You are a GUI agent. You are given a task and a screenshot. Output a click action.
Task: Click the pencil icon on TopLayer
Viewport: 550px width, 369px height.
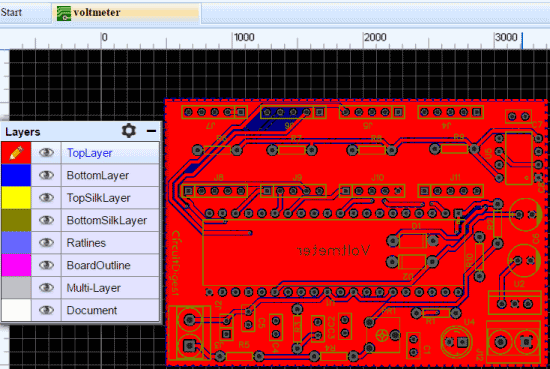pyautogui.click(x=16, y=153)
